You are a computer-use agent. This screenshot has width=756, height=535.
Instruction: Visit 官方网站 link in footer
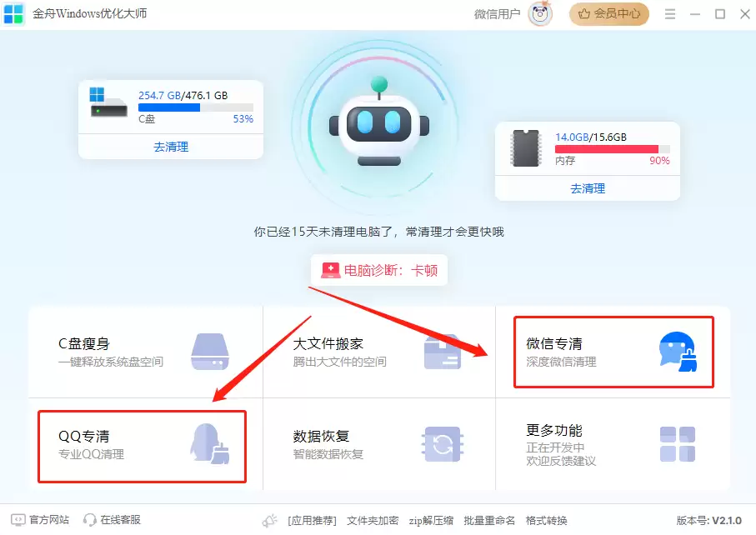(x=49, y=520)
